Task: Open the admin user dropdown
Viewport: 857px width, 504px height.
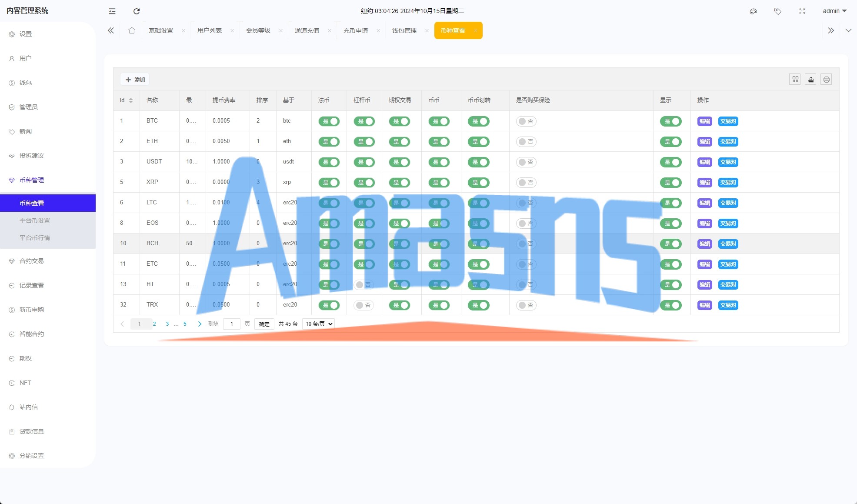Action: point(834,11)
